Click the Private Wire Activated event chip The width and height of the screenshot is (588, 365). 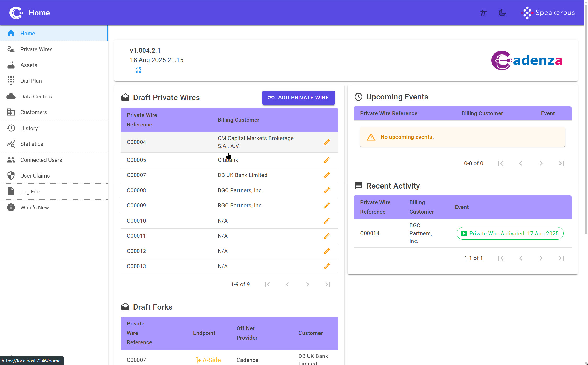click(510, 233)
